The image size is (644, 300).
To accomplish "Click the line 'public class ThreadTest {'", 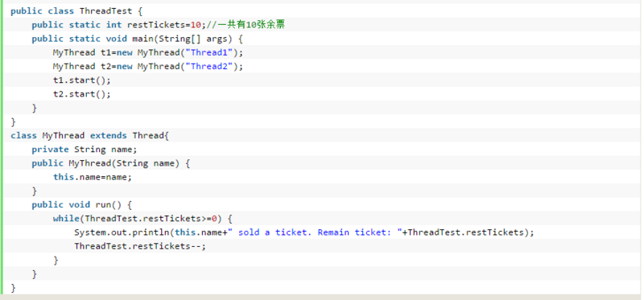I will (76, 11).
